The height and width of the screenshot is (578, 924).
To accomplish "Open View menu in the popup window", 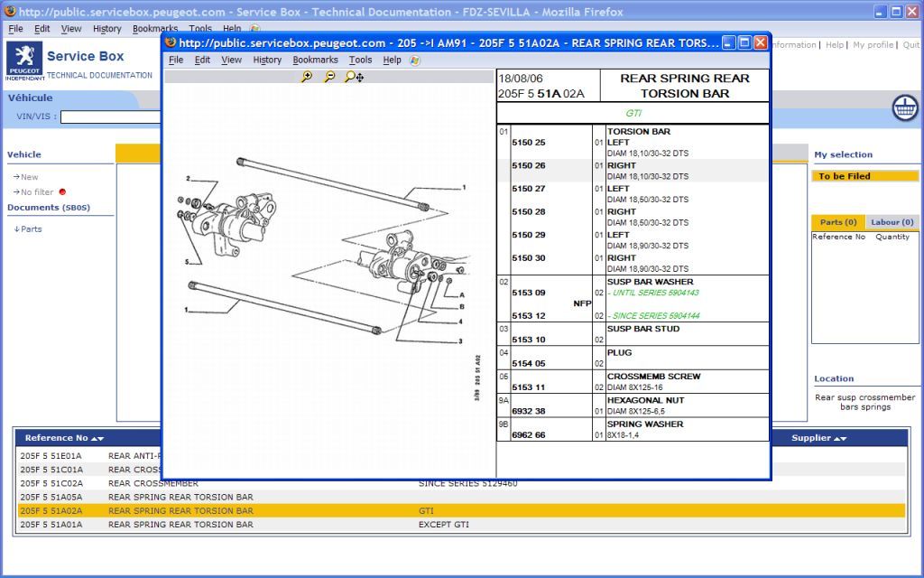I will pyautogui.click(x=231, y=60).
